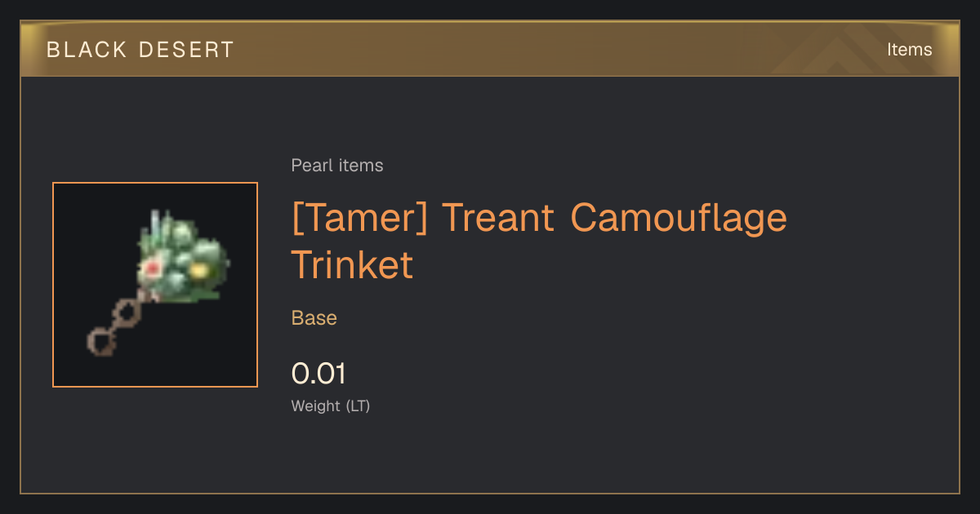This screenshot has height=514, width=980.
Task: Click the green leafy bush on the trinket
Action: pyautogui.click(x=181, y=257)
